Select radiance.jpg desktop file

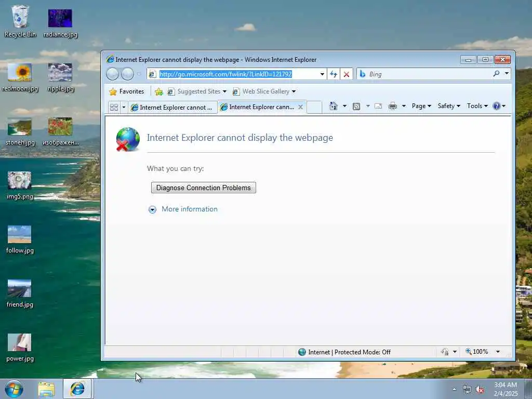[x=60, y=23]
